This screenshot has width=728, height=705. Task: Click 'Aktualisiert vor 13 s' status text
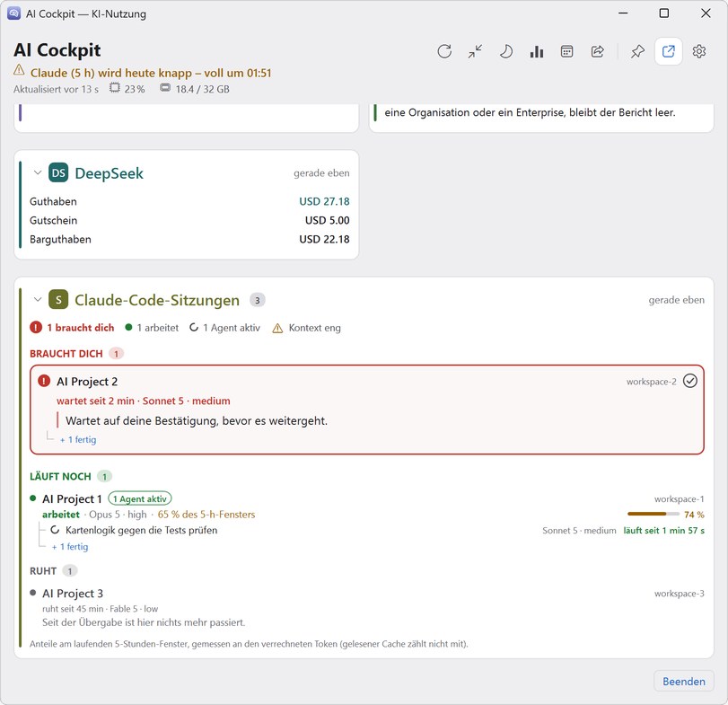pyautogui.click(x=57, y=89)
